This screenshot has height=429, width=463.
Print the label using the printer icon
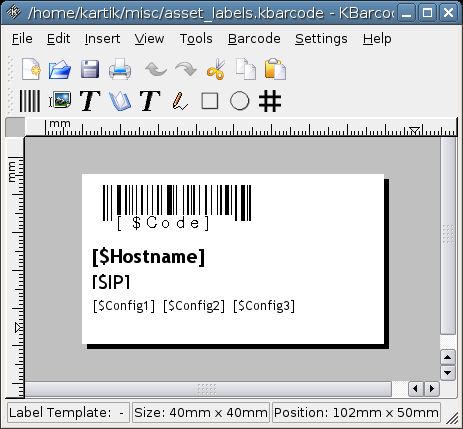coord(120,69)
